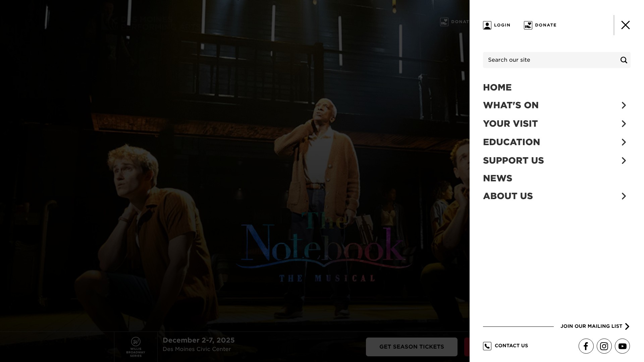Click the December 2-7, 2025 date text

(x=199, y=340)
